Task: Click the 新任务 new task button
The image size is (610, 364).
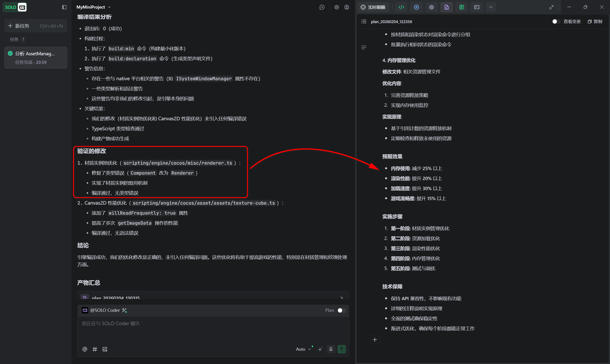Action: coord(36,26)
